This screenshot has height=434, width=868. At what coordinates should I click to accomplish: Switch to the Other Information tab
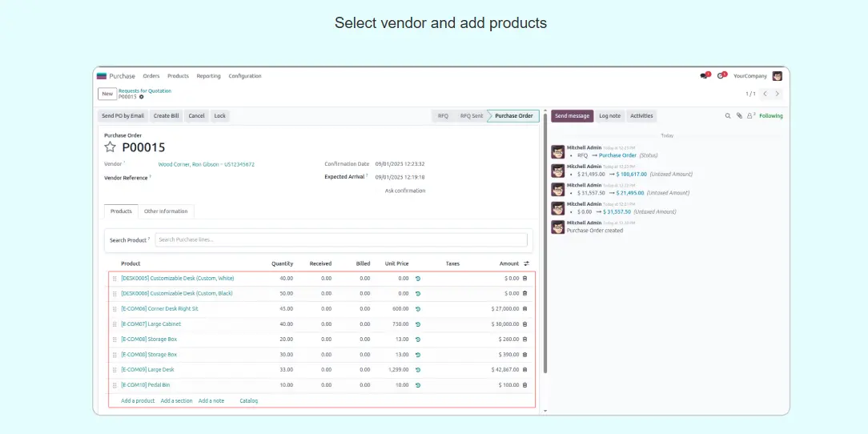[166, 211]
